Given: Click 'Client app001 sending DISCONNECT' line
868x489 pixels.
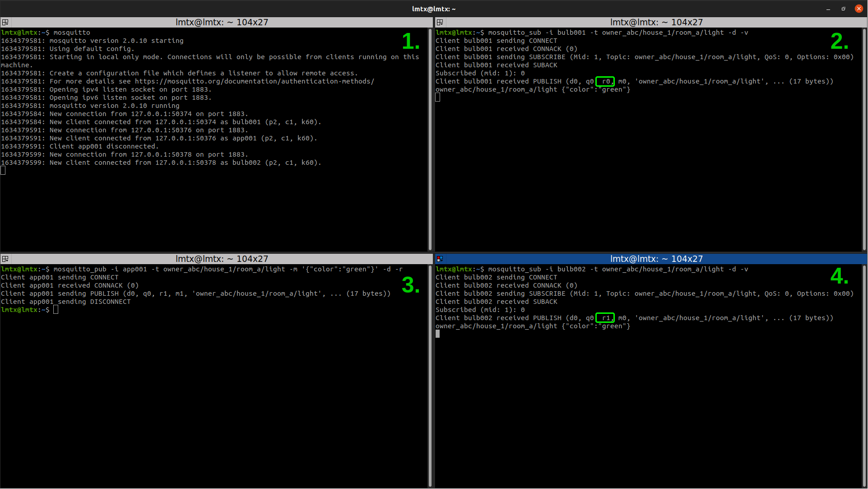Looking at the screenshot, I should (66, 302).
